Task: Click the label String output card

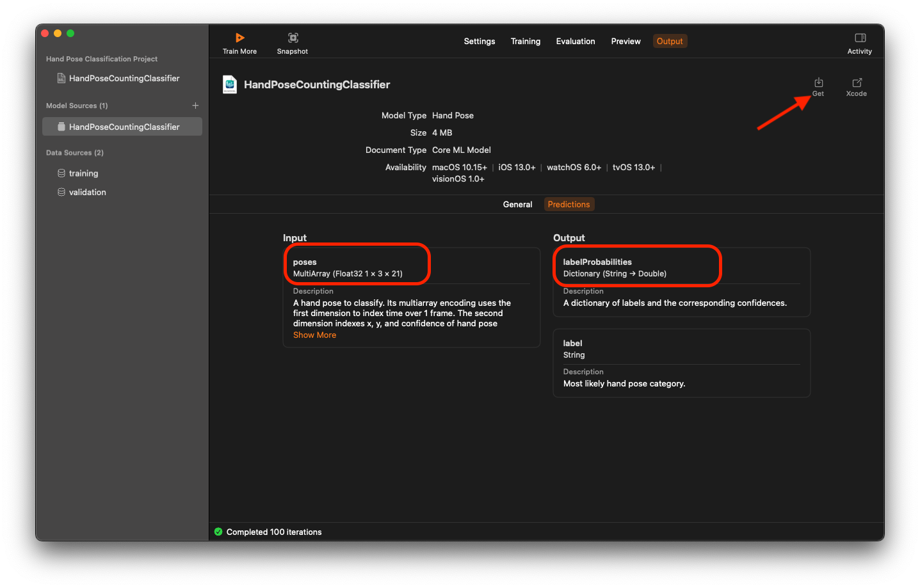Action: (682, 363)
